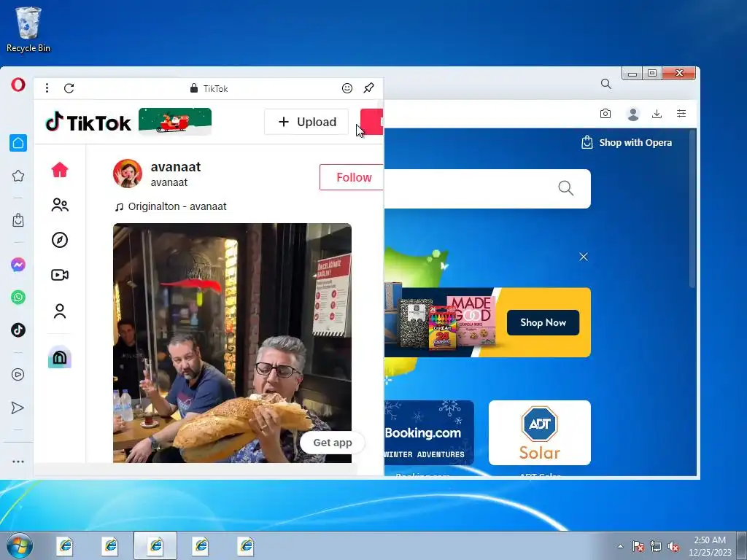Viewport: 747px width, 560px height.
Task: Open Facebook Messenger in sidebar
Action: tap(18, 265)
